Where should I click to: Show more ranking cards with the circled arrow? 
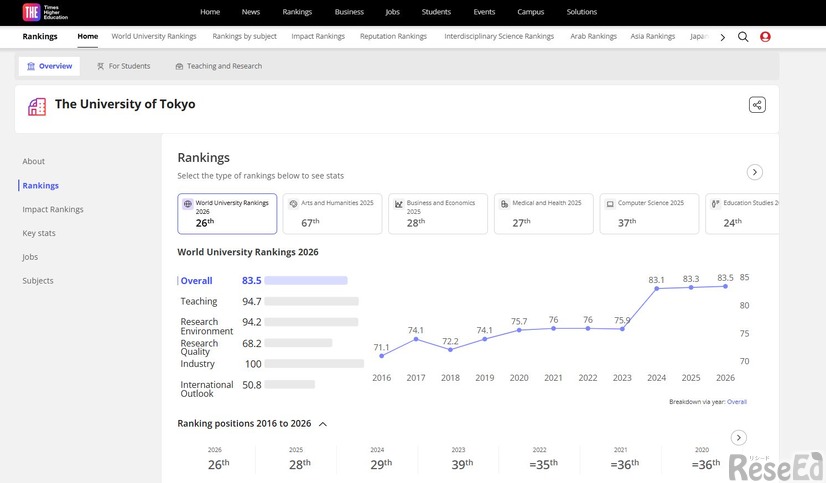coord(755,172)
